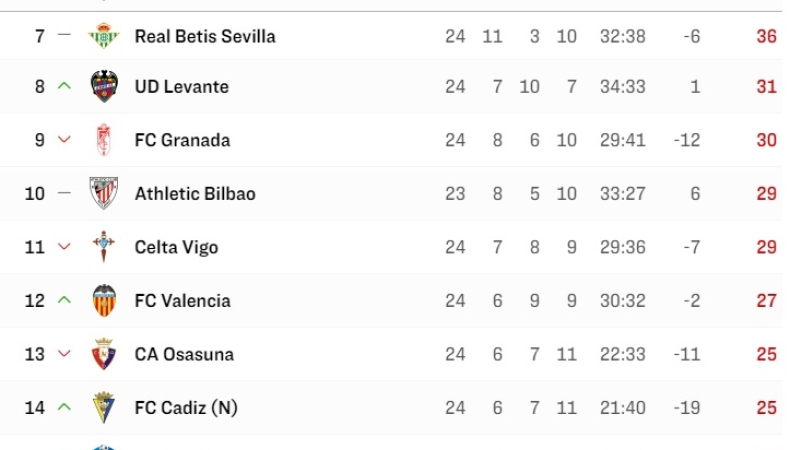Open the Celta Vigo team name link
Screen dimensions: 790x450
point(176,247)
